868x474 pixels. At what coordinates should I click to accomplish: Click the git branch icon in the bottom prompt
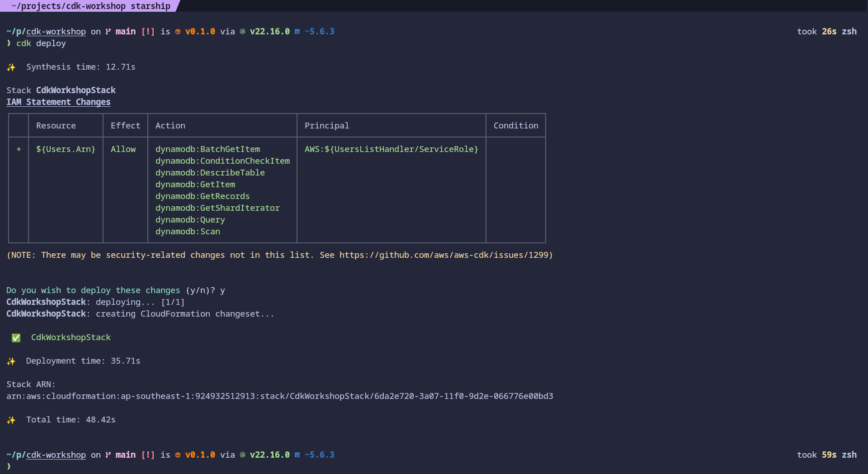(108, 455)
